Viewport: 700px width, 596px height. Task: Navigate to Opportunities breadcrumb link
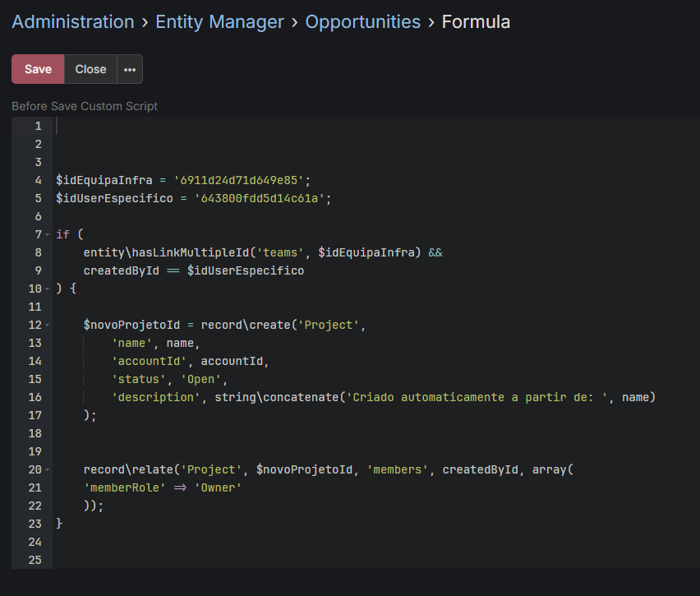[362, 22]
